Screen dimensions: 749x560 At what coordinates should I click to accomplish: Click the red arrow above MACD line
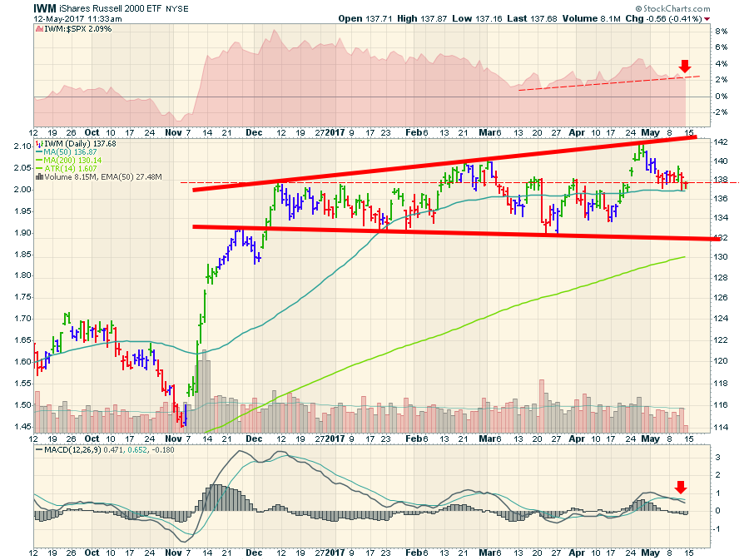click(x=681, y=488)
